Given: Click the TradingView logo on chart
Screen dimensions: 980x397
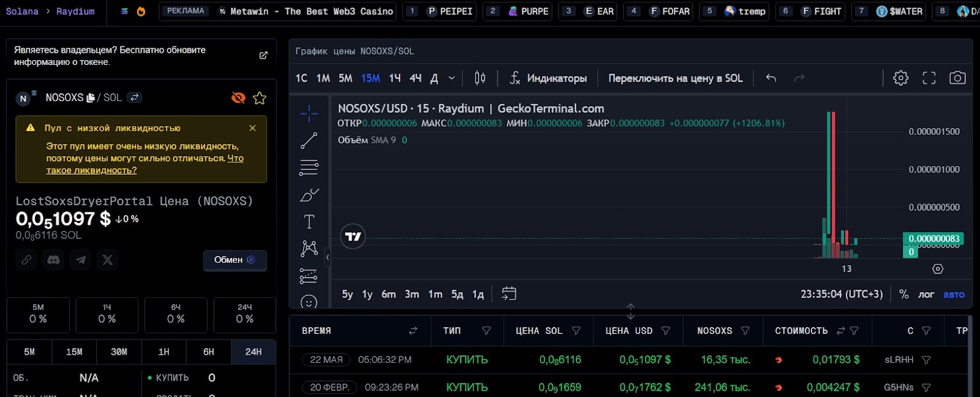Looking at the screenshot, I should [353, 236].
